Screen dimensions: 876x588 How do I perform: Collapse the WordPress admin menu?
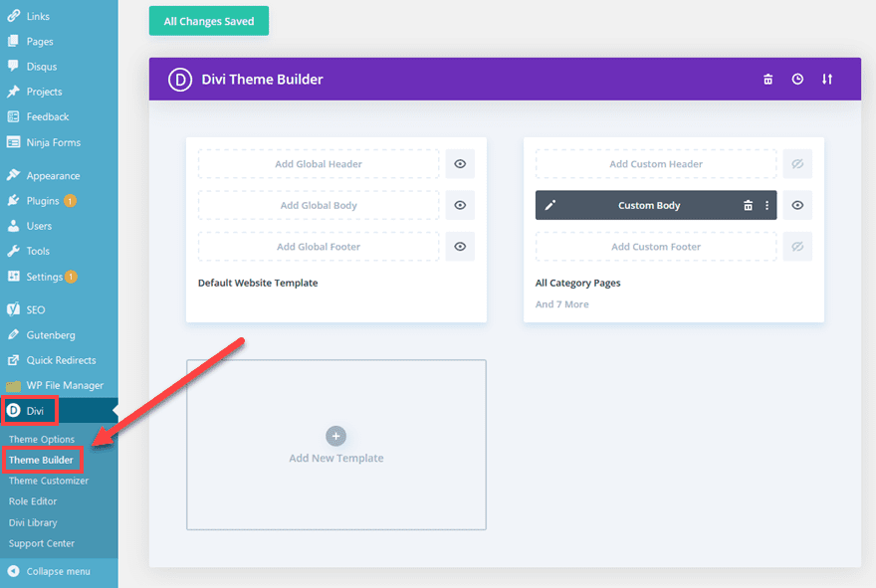point(55,571)
